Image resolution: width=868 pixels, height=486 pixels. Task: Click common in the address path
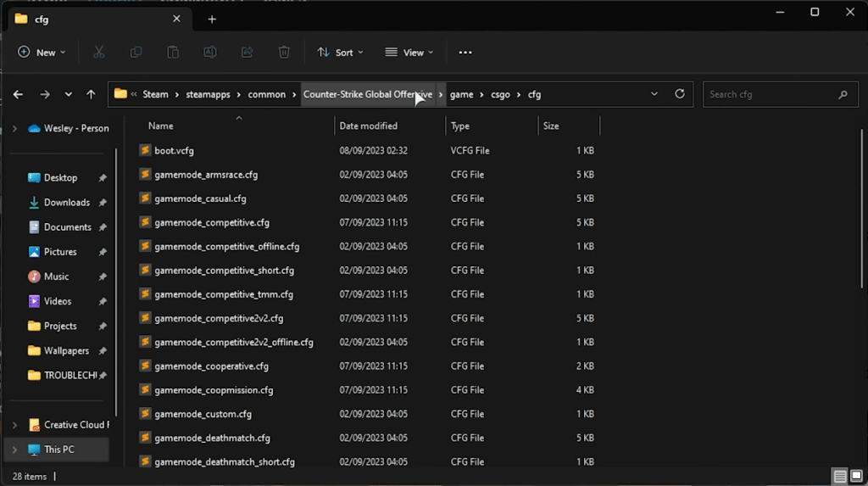click(x=267, y=95)
